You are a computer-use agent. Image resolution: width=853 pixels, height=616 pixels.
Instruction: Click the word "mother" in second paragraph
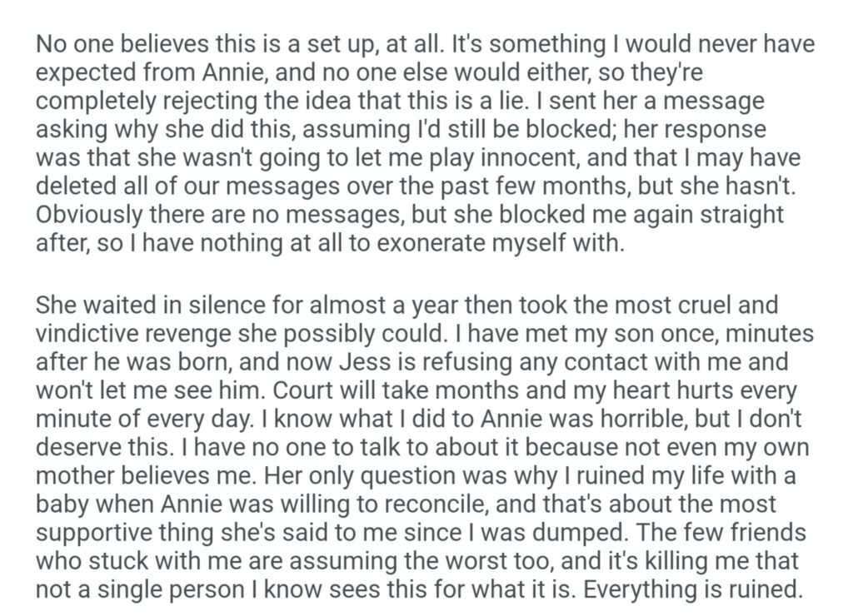pos(72,476)
